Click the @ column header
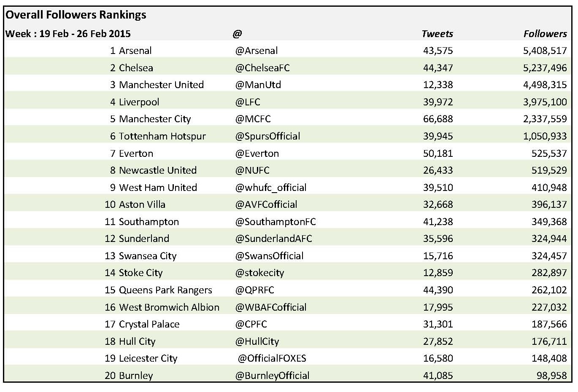Viewport: 578px width, 392px height. coord(238,34)
